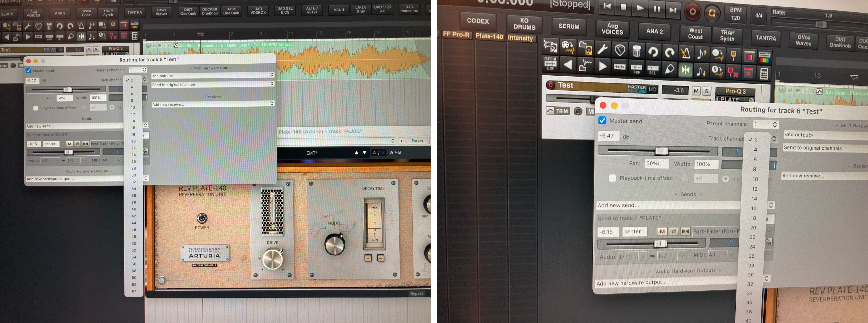Screen dimensions: 868x323
Task: Toggle Bypass on the Plate-140 plugin
Action: pyautogui.click(x=416, y=293)
